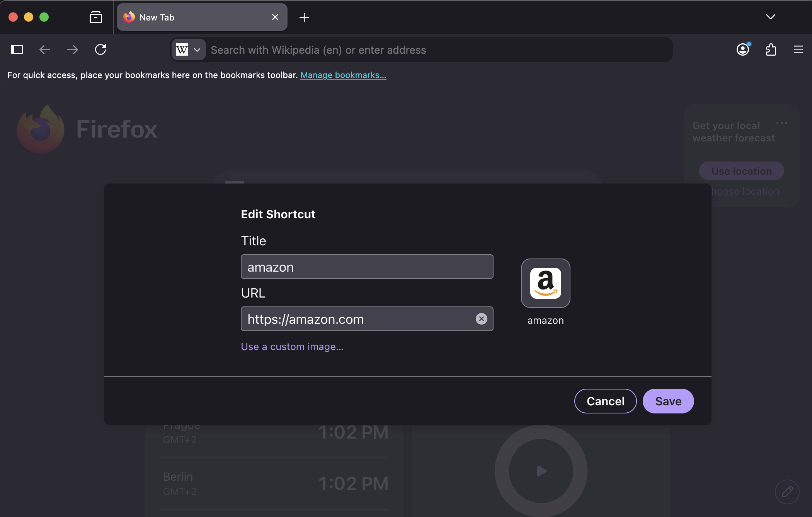Save the edited shortcut
Viewport: 812px width, 517px height.
click(x=668, y=401)
